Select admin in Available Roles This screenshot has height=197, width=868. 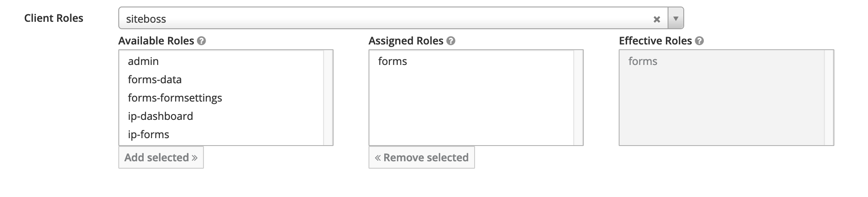coord(143,61)
